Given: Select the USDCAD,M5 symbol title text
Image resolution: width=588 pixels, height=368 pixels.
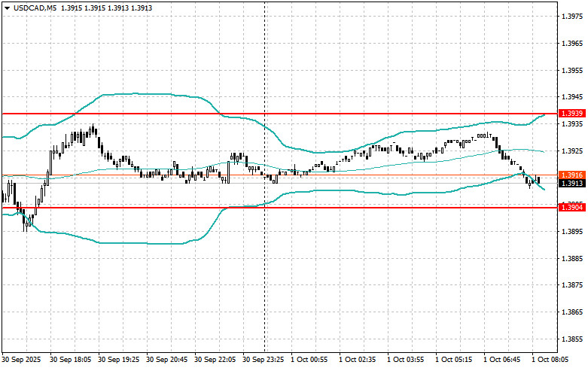Looking at the screenshot, I should (35, 8).
